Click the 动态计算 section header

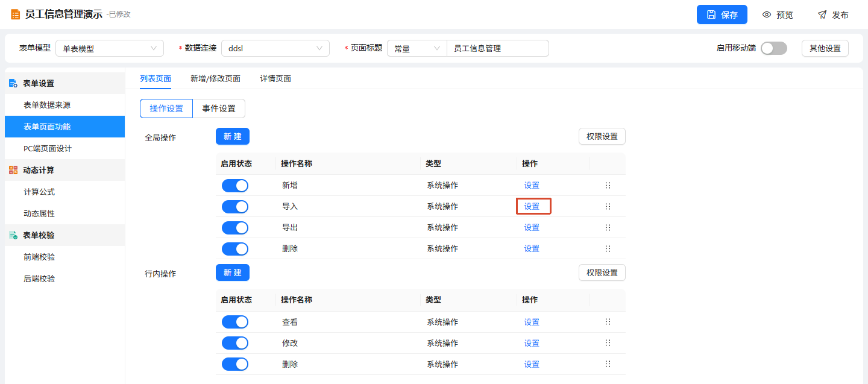tap(65, 170)
